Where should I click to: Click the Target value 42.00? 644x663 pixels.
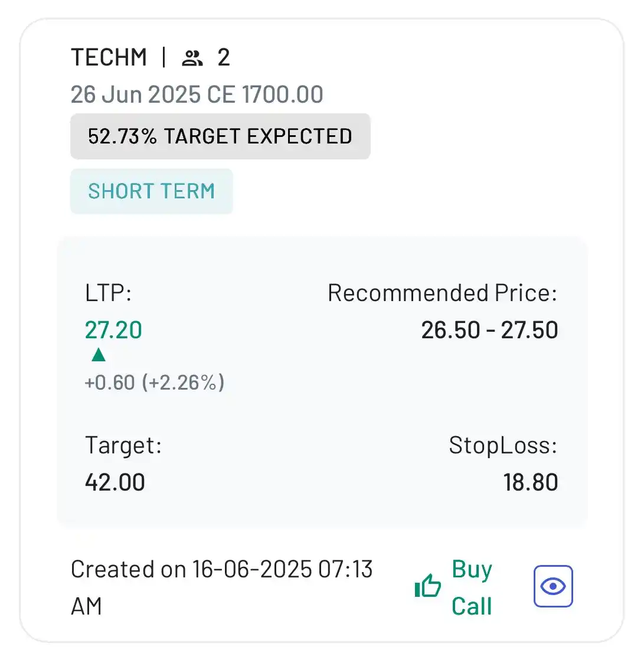point(115,482)
